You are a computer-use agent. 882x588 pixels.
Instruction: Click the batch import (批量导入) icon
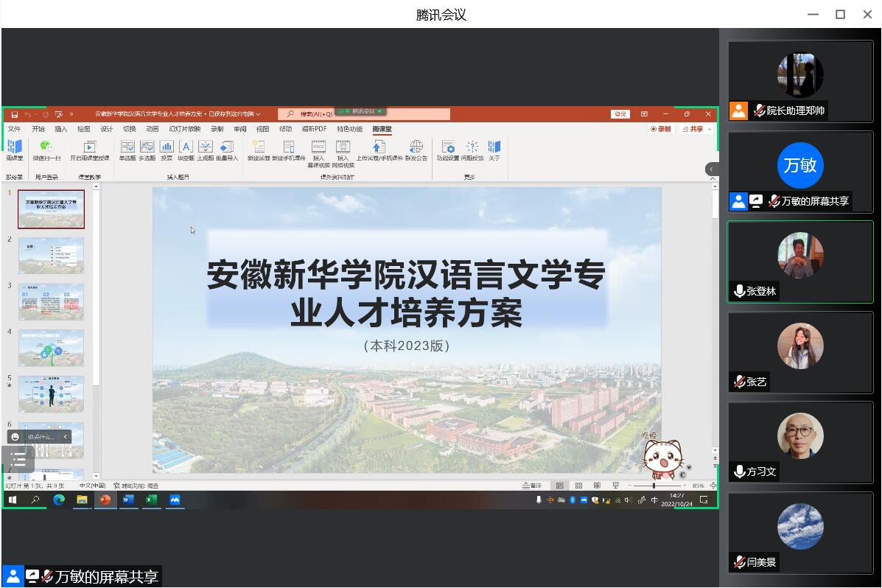pos(227,147)
